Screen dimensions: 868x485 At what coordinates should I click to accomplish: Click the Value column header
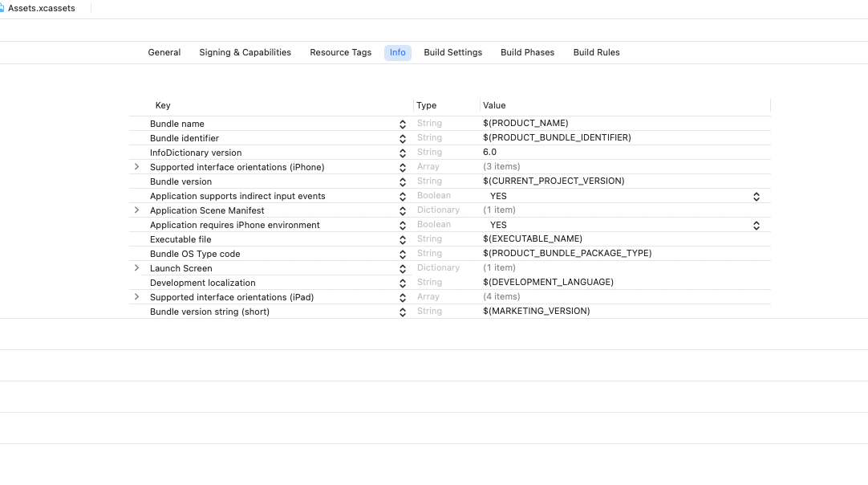494,105
